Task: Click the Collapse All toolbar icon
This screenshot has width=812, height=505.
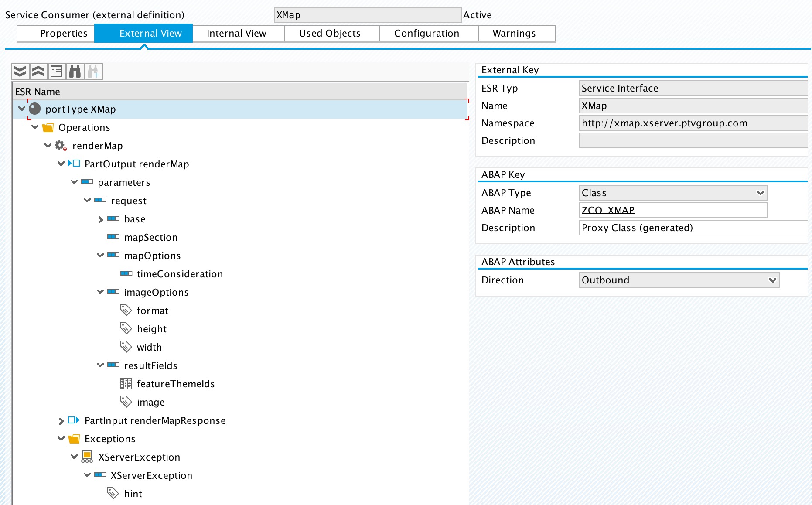Action: pos(38,72)
